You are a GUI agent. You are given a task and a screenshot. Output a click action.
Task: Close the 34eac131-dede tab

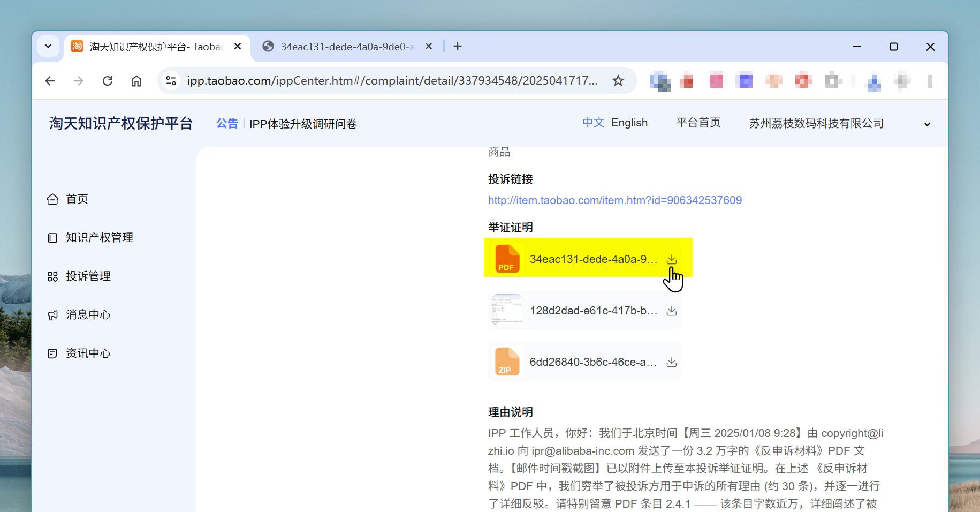(428, 47)
